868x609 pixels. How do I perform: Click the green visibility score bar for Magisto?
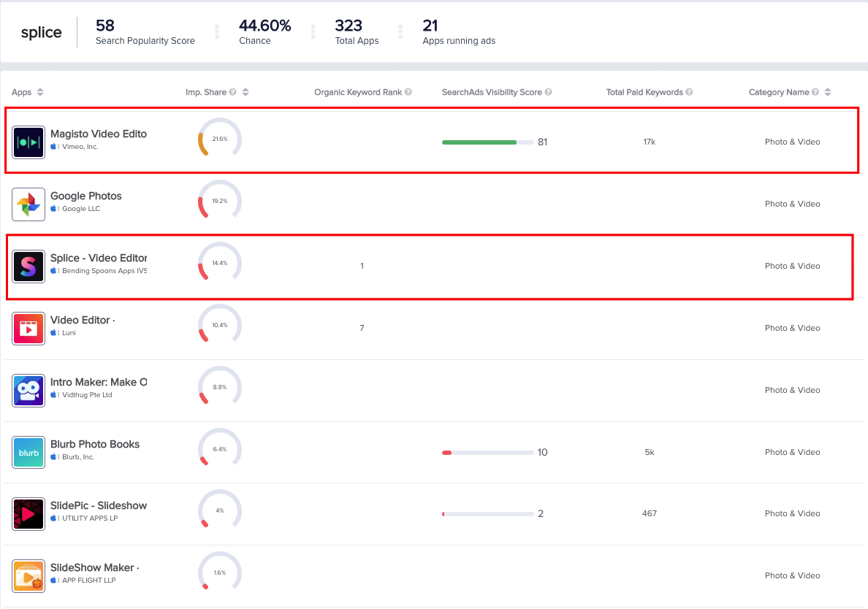point(487,142)
